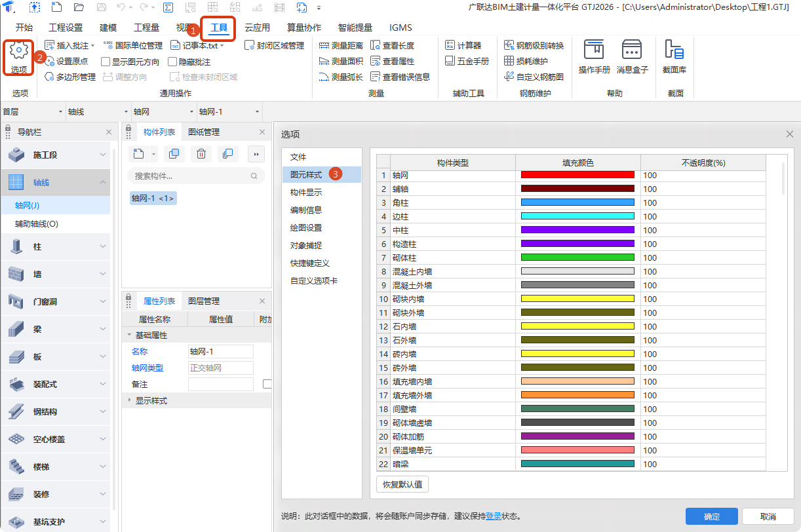Image resolution: width=801 pixels, height=532 pixels.
Task: Select 构件显示 in options list
Action: pos(306,193)
